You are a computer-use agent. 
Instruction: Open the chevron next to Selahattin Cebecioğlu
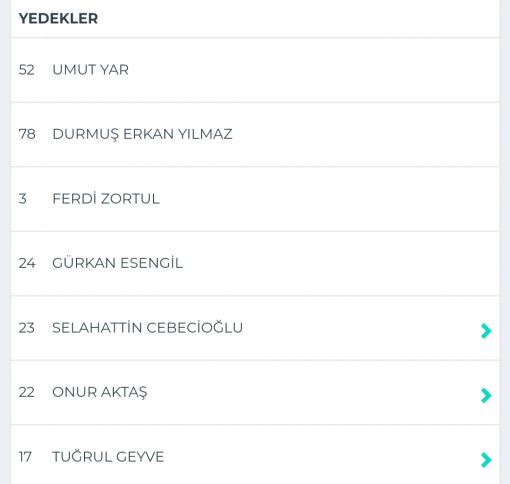486,331
